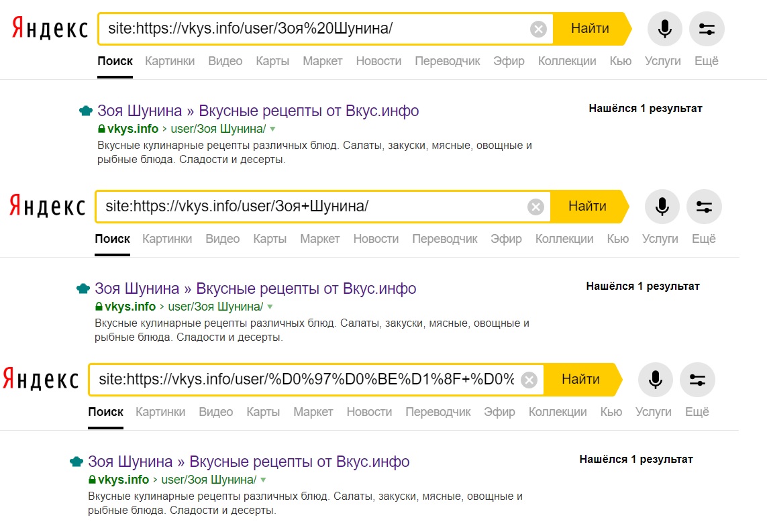Open Кью tab under %D0%97 encoded query
This screenshot has width=767, height=532.
[611, 412]
